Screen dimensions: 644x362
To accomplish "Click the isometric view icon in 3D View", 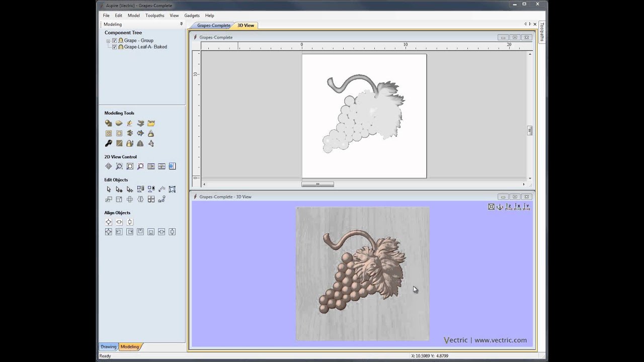I will [x=500, y=207].
